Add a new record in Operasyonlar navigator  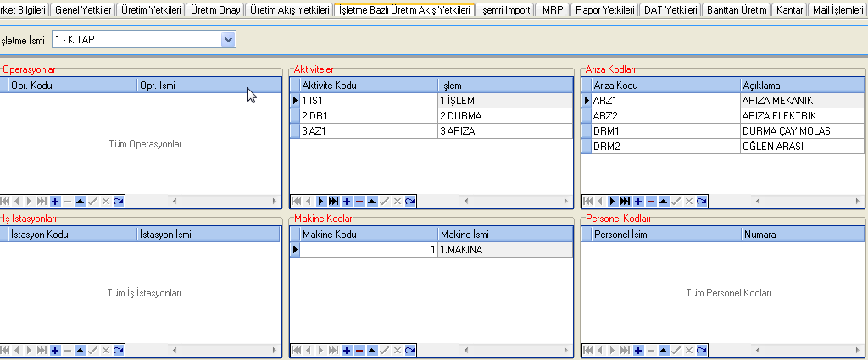[55, 201]
